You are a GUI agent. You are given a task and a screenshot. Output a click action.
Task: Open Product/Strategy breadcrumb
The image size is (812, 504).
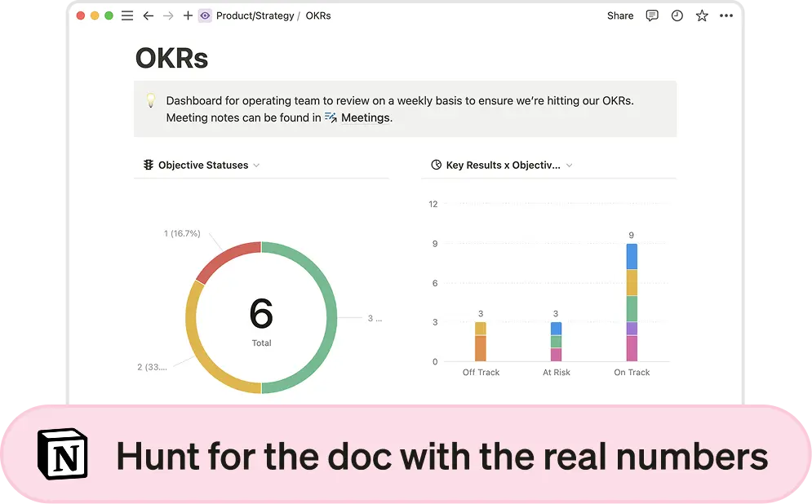point(255,15)
